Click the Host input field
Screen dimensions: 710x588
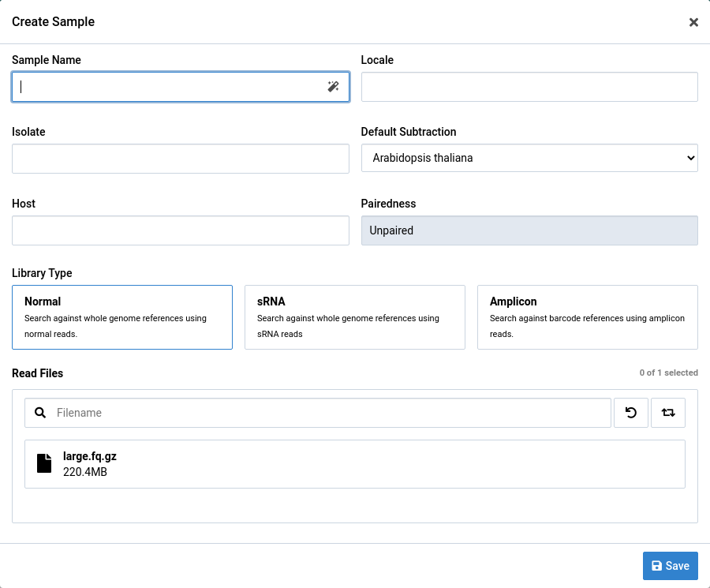click(180, 230)
